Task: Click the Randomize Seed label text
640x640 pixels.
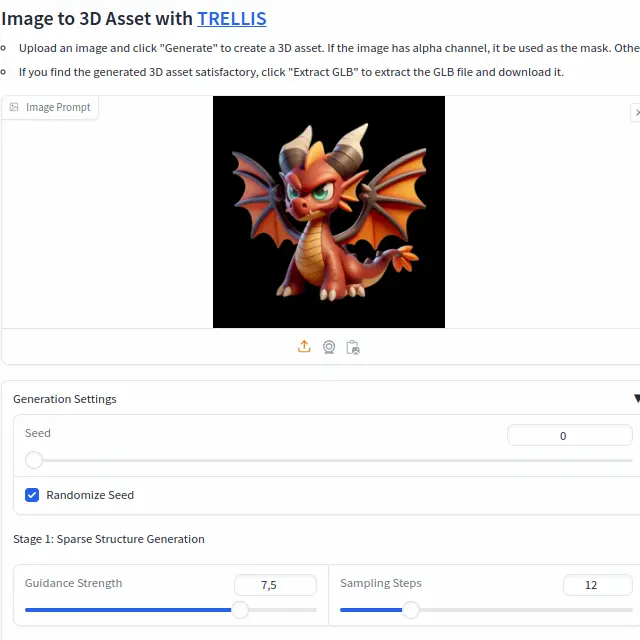Action: (x=90, y=495)
